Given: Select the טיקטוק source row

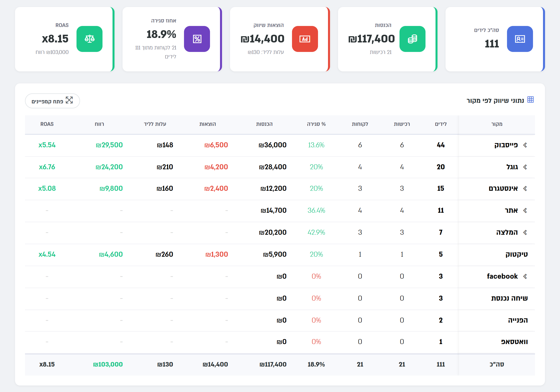Looking at the screenshot, I should [x=280, y=254].
